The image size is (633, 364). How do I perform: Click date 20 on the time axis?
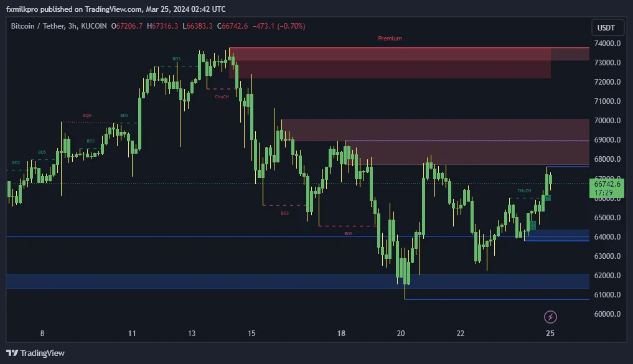401,334
